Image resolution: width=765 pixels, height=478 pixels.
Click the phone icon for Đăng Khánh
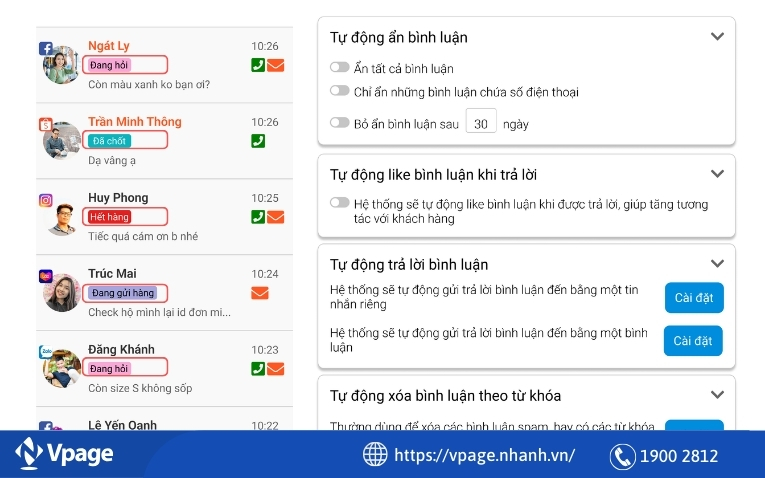click(258, 369)
